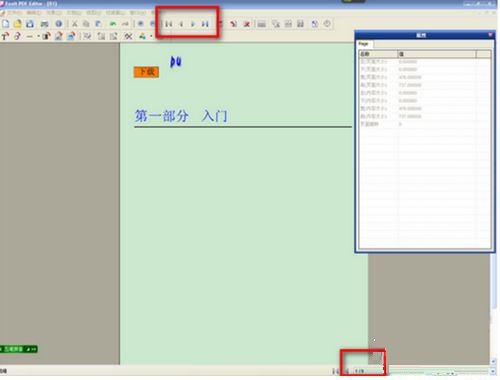Go to the previous page using the toolbar arrow

coord(181,24)
